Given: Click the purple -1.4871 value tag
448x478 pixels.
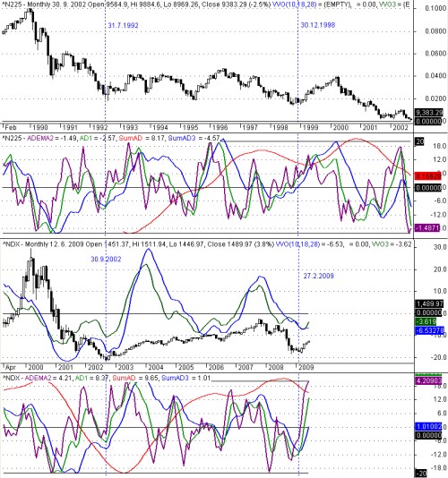Looking at the screenshot, I should click(x=426, y=227).
